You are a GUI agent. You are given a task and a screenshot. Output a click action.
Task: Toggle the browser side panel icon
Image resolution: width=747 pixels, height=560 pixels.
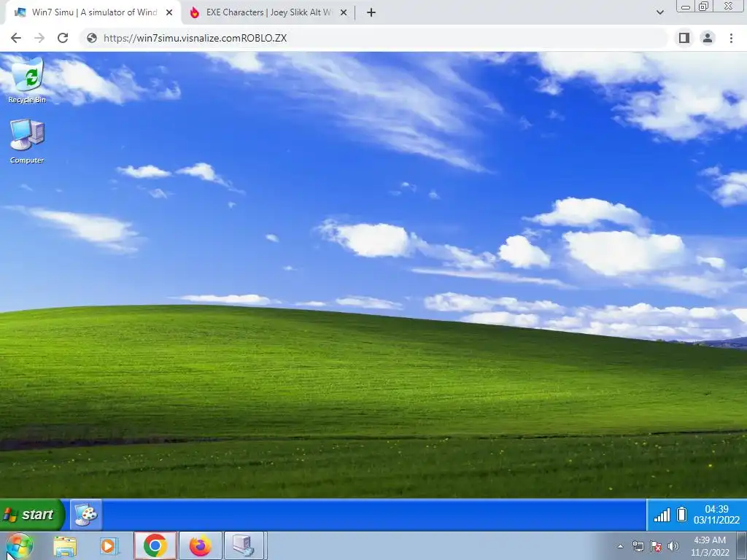[684, 38]
